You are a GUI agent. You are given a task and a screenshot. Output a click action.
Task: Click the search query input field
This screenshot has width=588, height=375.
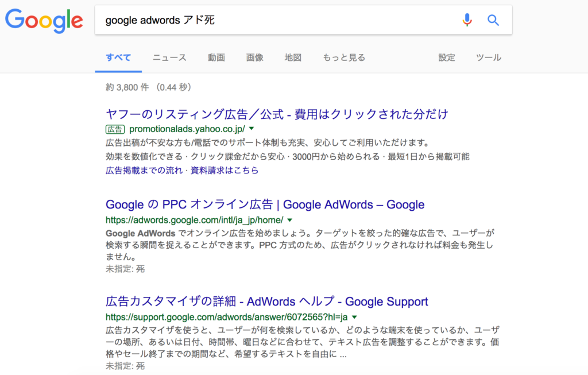point(277,20)
